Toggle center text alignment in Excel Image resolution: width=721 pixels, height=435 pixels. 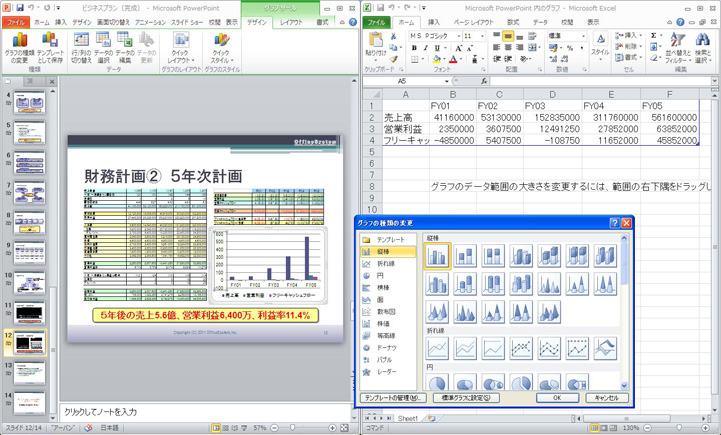(x=508, y=47)
